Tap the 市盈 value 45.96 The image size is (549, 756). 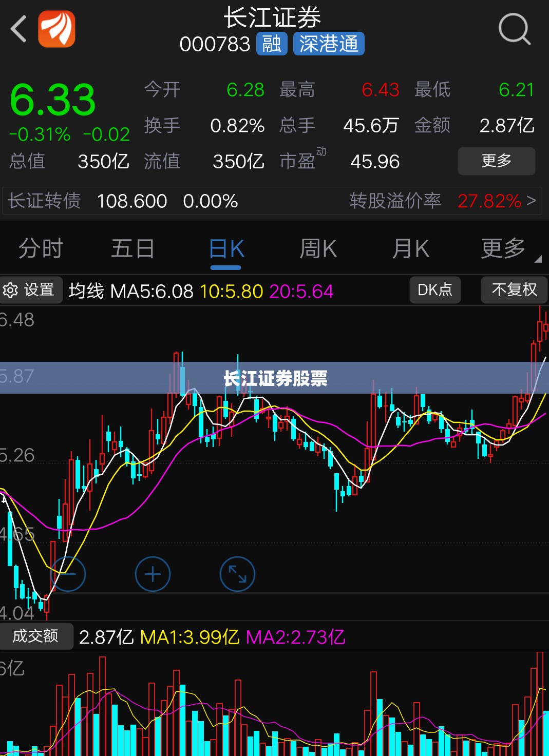point(375,162)
